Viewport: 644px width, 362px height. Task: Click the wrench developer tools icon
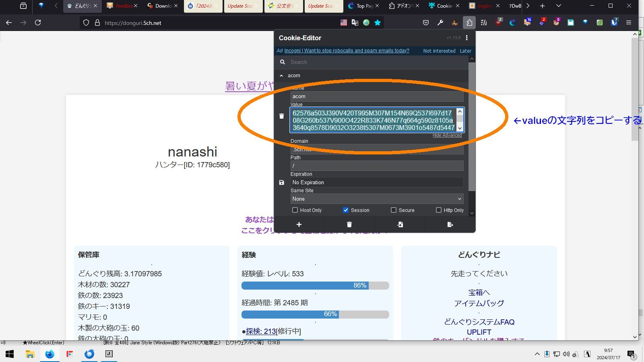point(440,23)
